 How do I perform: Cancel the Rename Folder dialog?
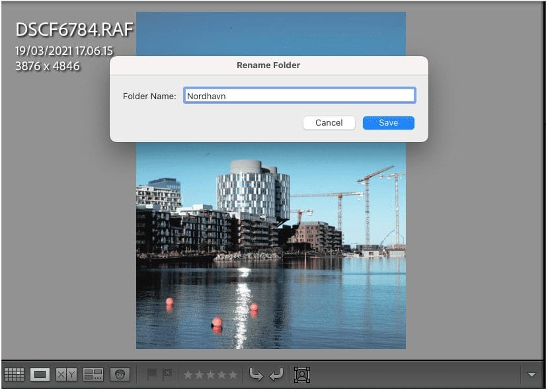(x=329, y=123)
